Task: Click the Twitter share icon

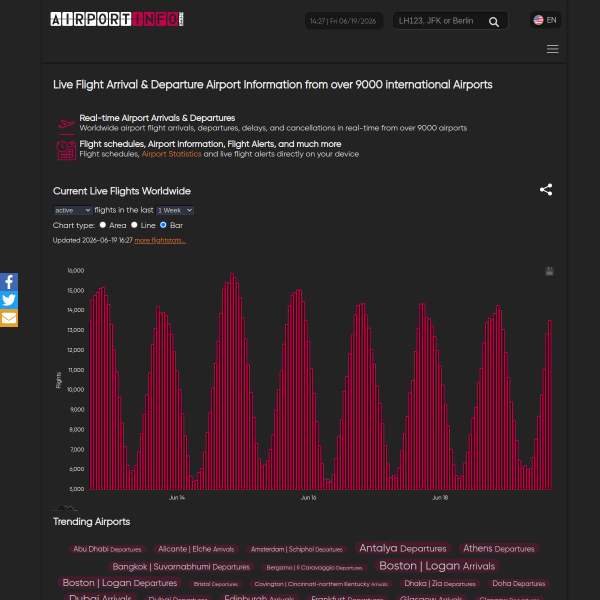Action: 9,300
